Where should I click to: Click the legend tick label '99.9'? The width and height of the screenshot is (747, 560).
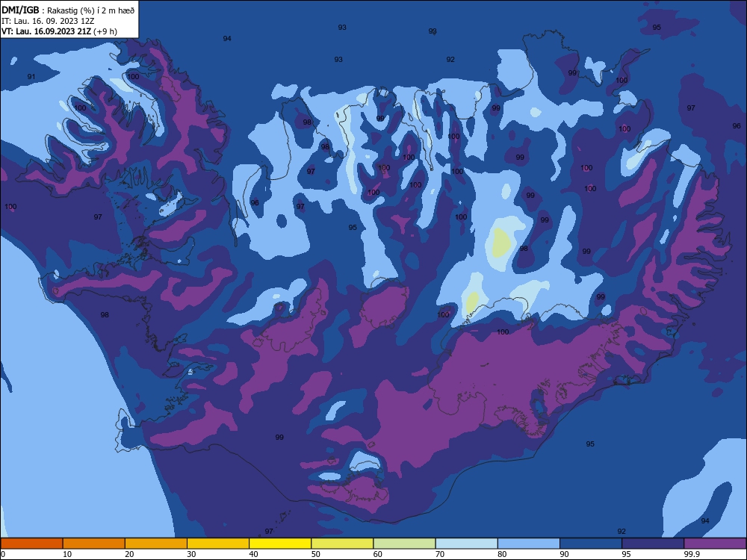692,554
